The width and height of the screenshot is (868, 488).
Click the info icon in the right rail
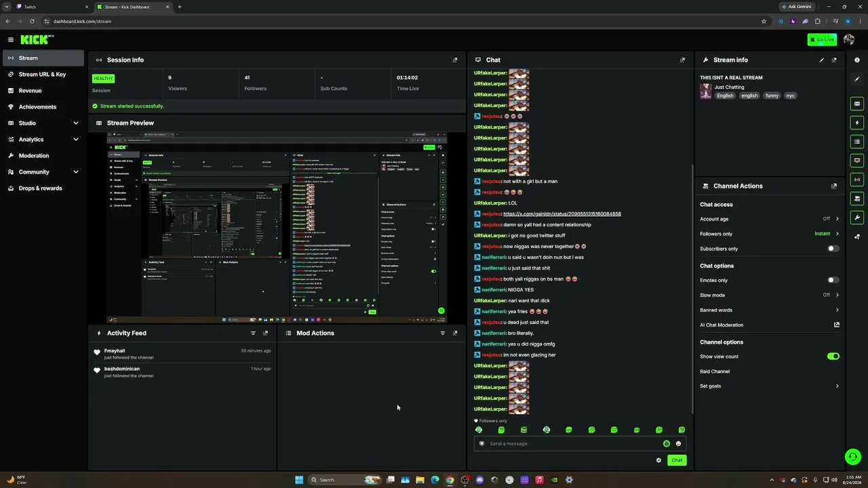[857, 60]
